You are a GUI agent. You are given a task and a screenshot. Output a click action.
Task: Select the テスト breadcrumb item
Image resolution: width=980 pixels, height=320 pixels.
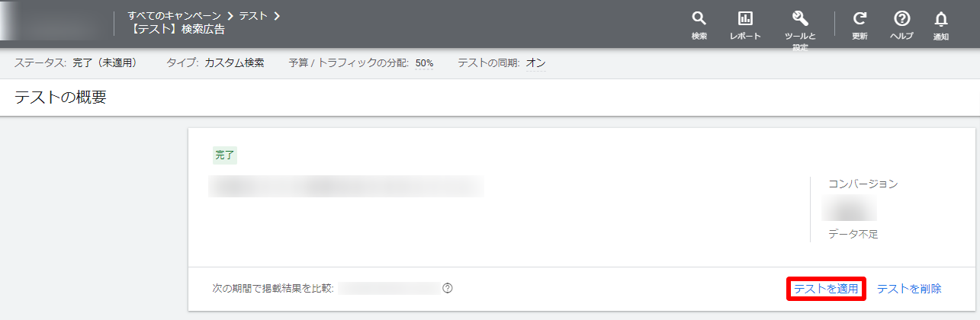[x=253, y=15]
